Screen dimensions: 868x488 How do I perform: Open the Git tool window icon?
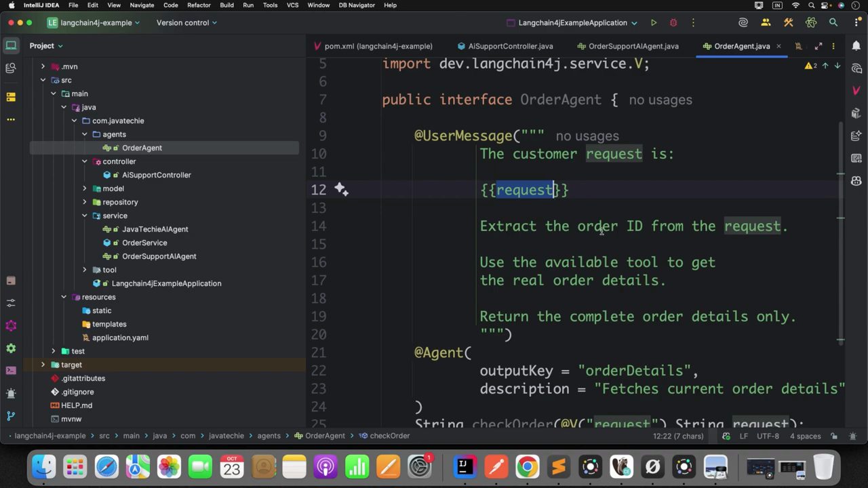pyautogui.click(x=11, y=415)
